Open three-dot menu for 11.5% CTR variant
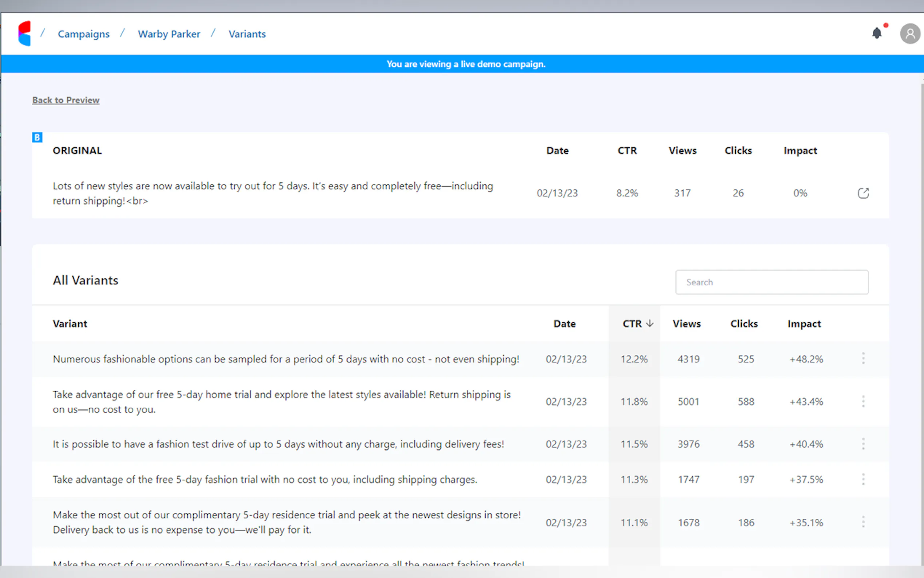 click(863, 444)
